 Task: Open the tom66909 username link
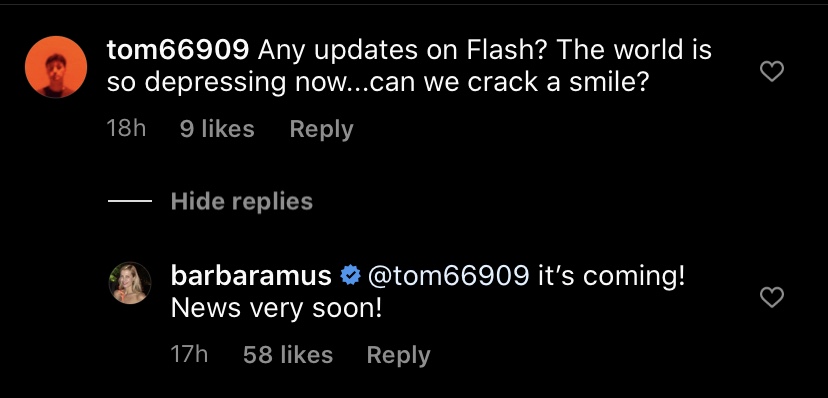(178, 50)
